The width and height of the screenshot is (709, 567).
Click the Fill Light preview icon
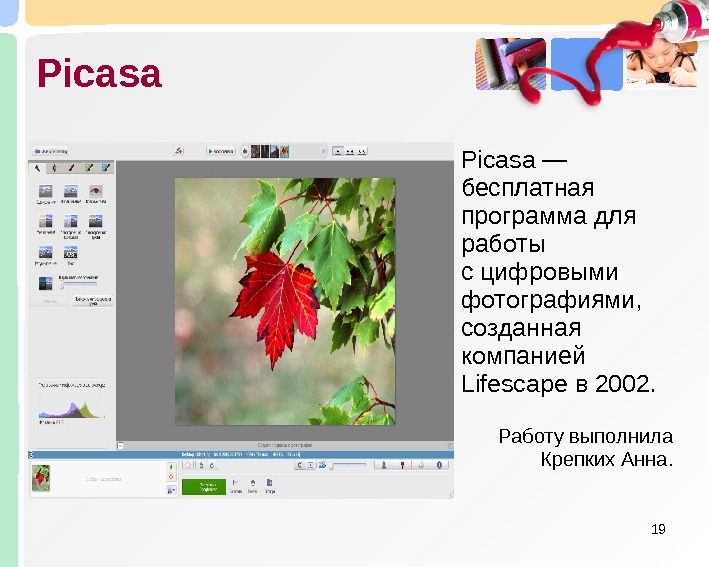click(45, 284)
